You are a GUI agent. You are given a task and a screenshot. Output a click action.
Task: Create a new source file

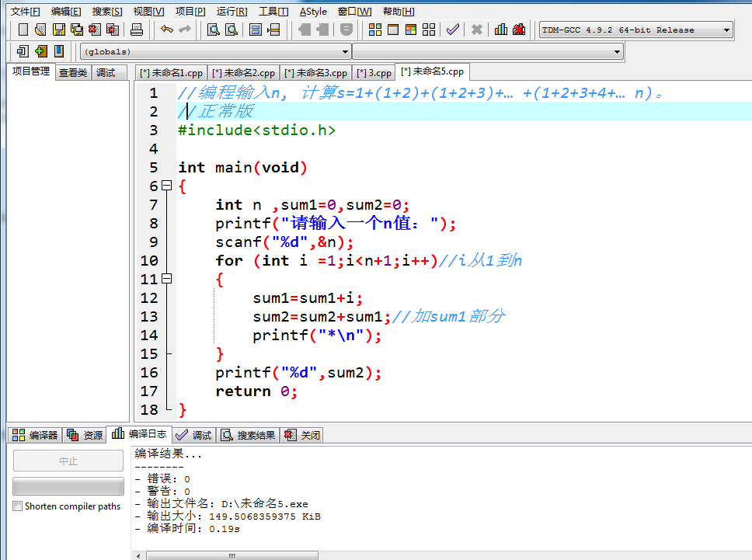click(23, 30)
